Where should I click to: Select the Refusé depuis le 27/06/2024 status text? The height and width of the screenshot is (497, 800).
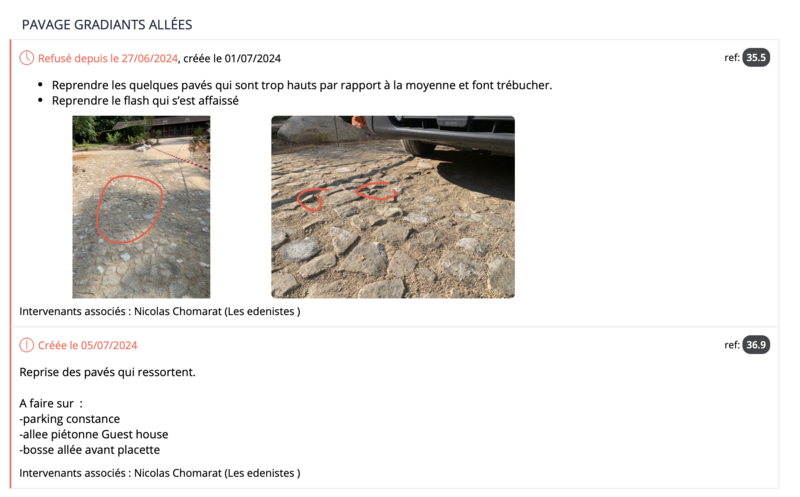108,59
